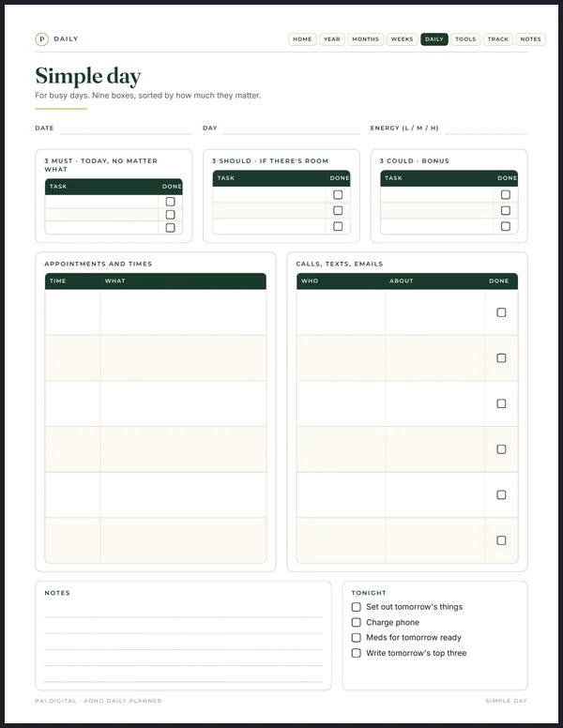Tick the 'Charge phone' checkbox
Screen dimensions: 563x728
357,622
